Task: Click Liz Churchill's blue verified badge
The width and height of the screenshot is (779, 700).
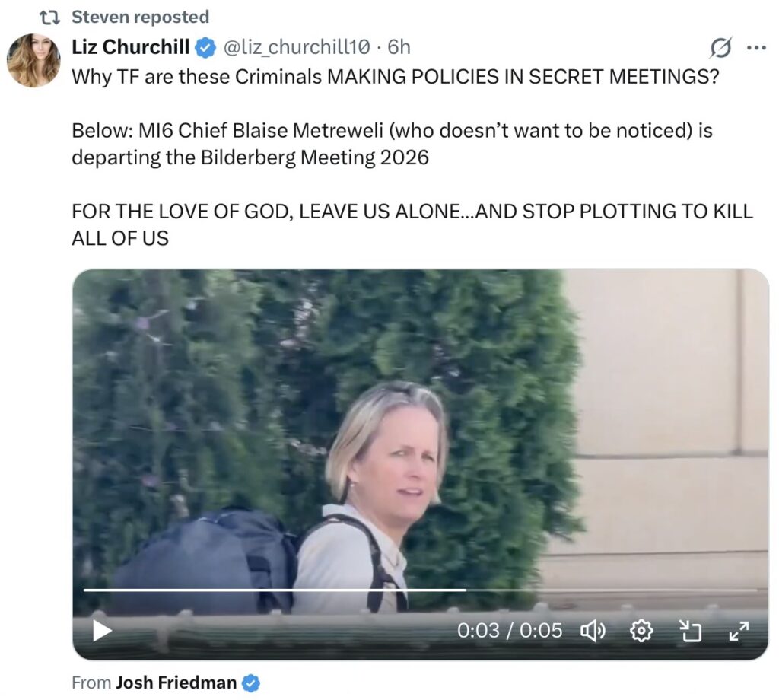Action: pyautogui.click(x=205, y=48)
